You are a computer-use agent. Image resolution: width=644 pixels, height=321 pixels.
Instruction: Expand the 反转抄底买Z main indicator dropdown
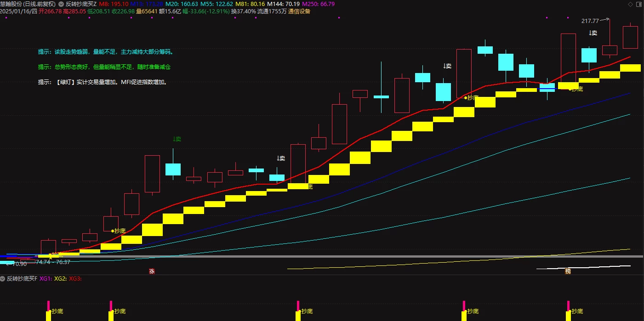pyautogui.click(x=61, y=4)
